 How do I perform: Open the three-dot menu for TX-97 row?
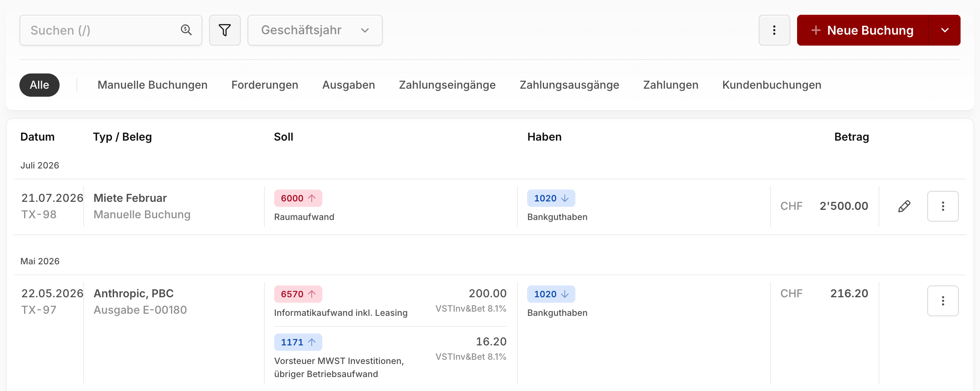[943, 301]
